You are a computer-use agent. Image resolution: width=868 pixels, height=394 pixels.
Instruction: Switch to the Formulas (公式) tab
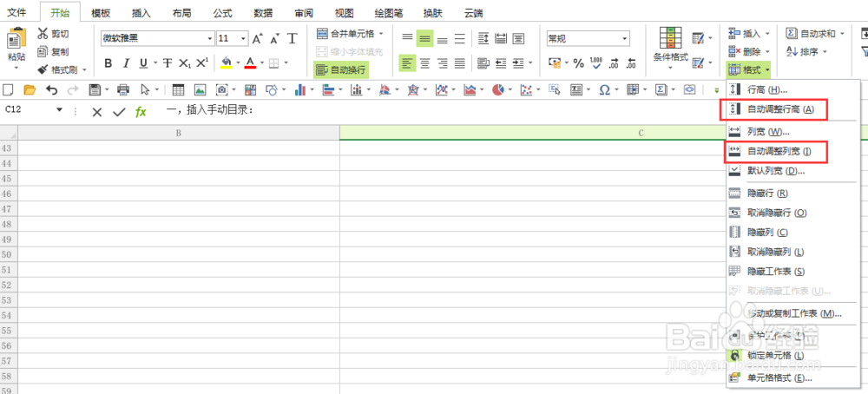222,13
